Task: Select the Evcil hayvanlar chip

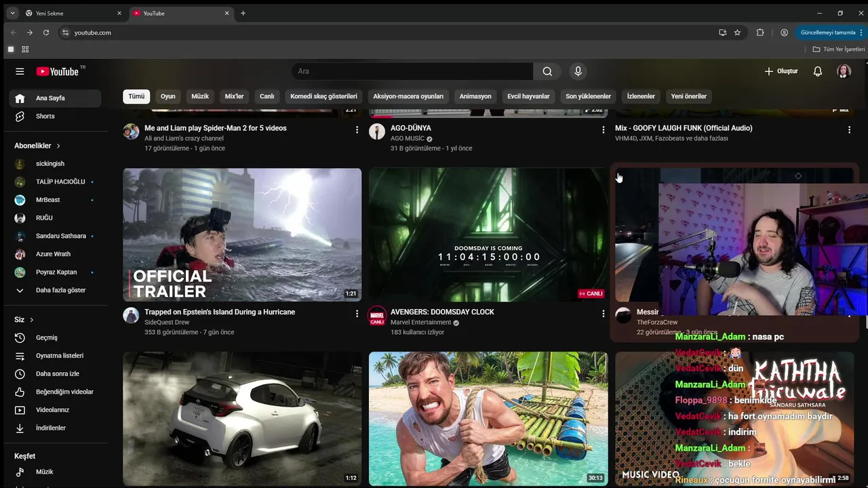Action: coord(528,96)
